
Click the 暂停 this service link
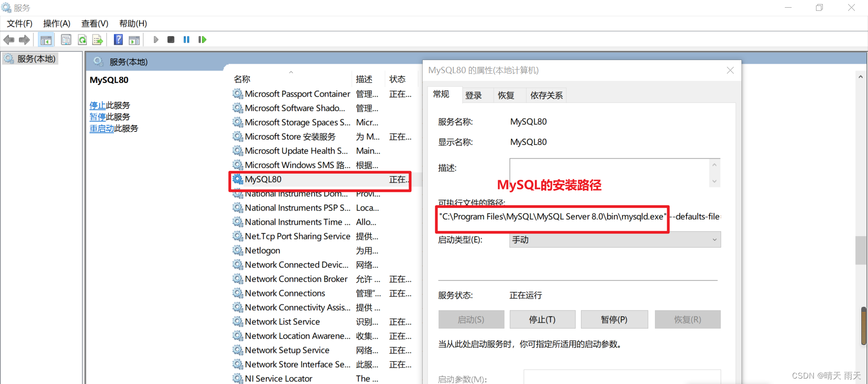[x=97, y=117]
